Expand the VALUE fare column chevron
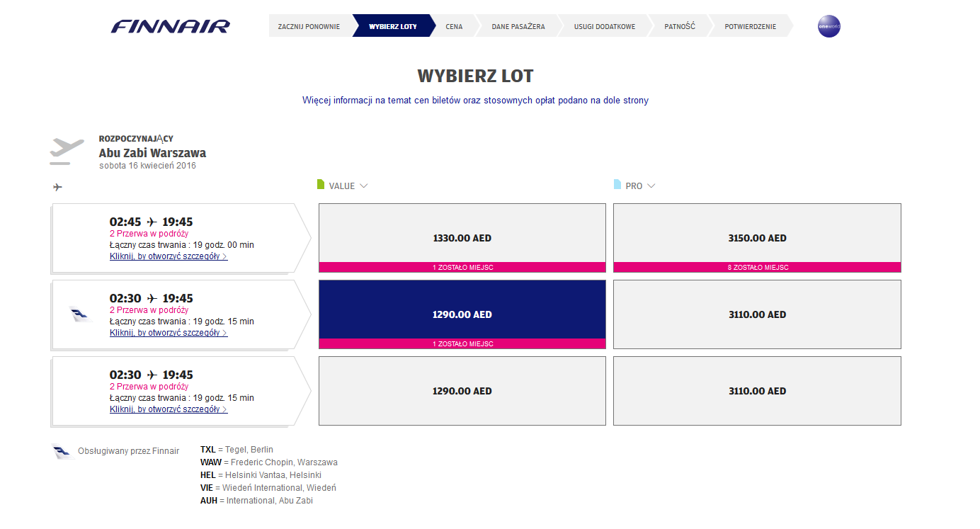Screen dimensions: 980x529 tap(364, 186)
